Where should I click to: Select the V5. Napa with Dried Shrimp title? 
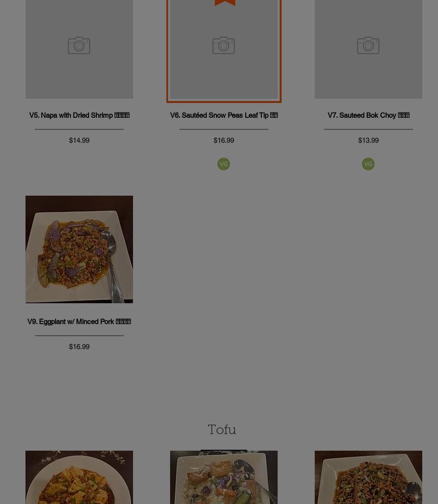coord(79,115)
